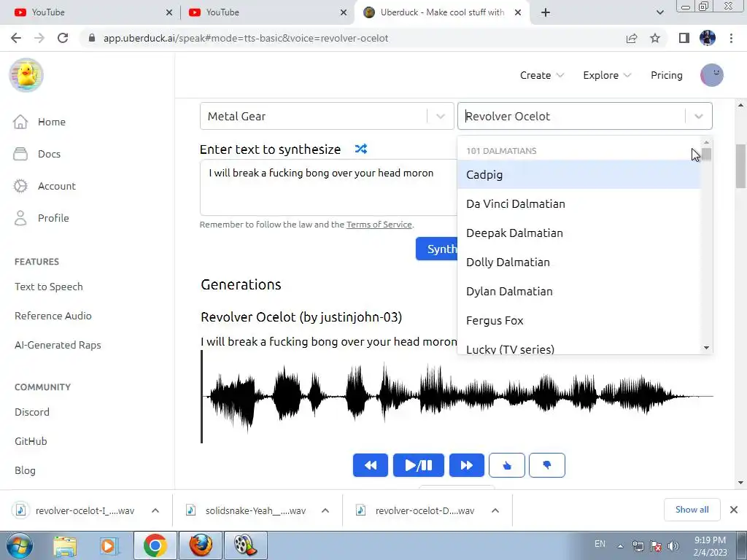Share this page from the address bar

632,38
